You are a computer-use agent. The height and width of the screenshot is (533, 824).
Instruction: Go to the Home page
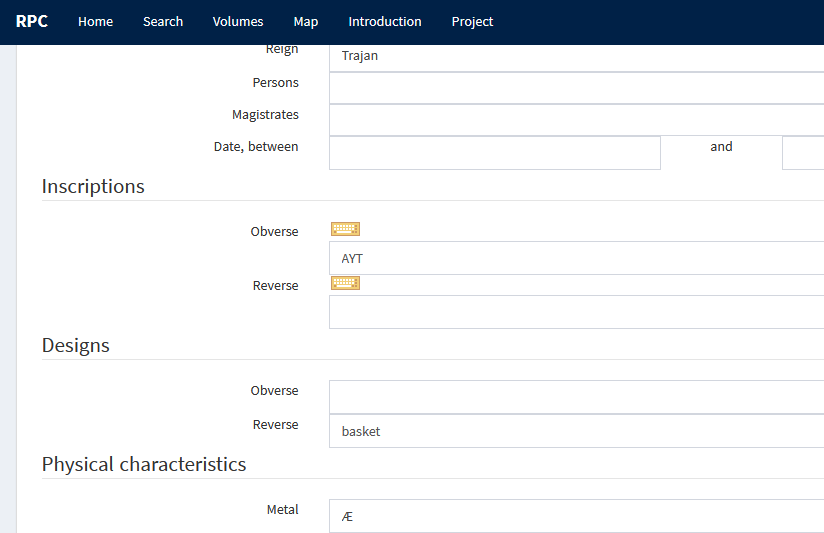(x=95, y=22)
